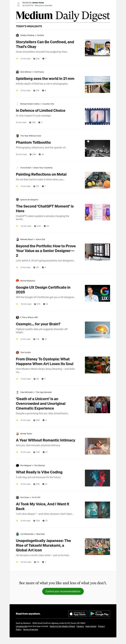Click Michal Malewicz's author avatar
The image size is (126, 644).
(x=17, y=280)
